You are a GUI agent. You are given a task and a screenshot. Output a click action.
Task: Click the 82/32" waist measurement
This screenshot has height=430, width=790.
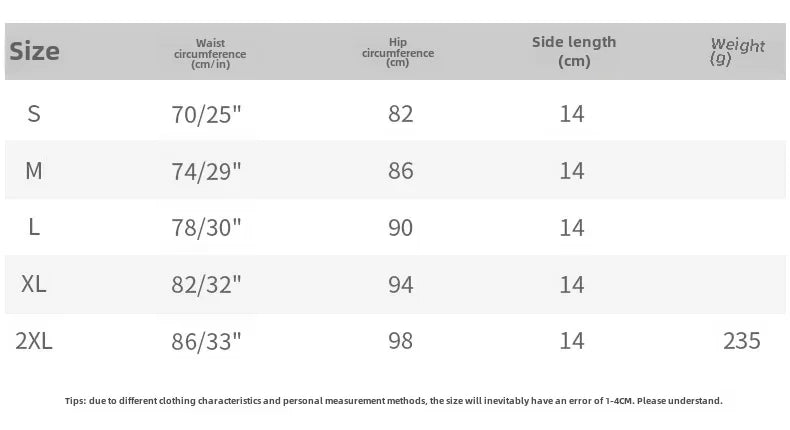pyautogui.click(x=207, y=285)
